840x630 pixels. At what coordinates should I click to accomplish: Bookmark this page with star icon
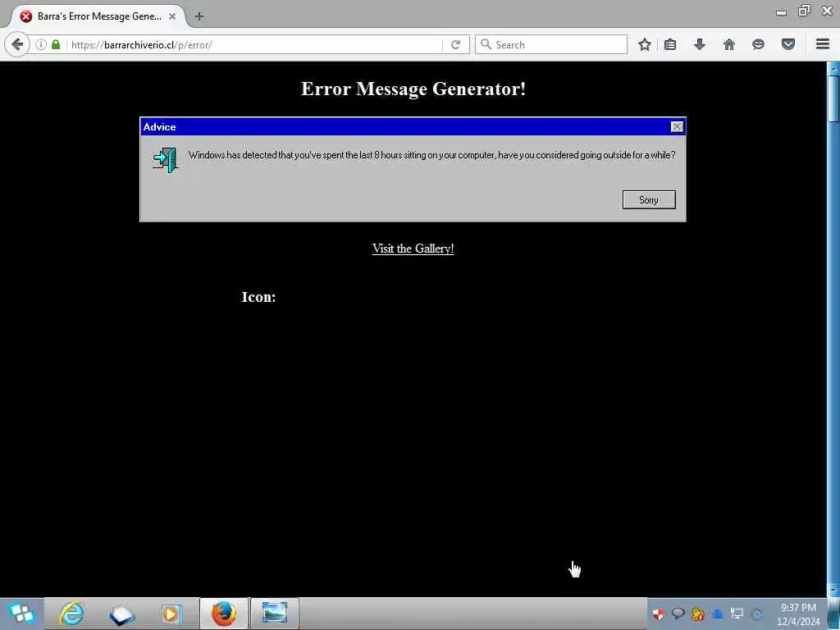[645, 44]
